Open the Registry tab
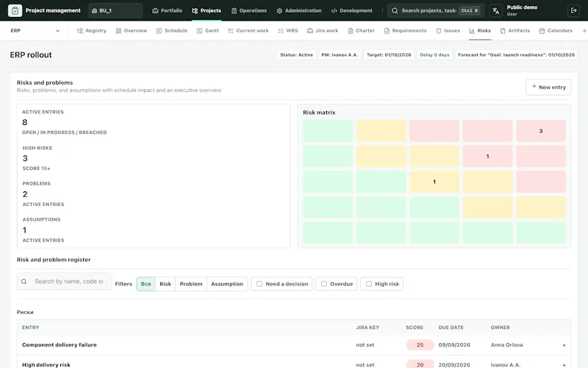 click(92, 31)
